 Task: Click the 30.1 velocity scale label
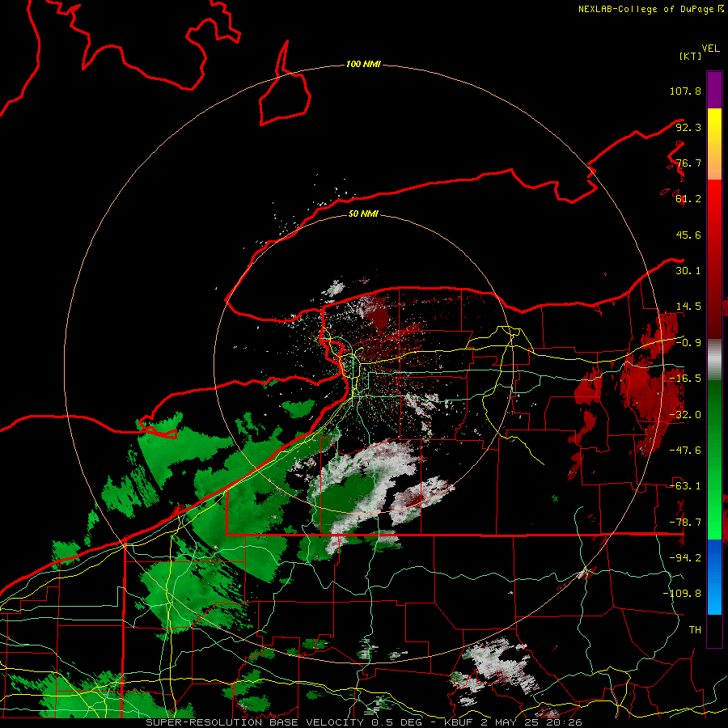688,271
